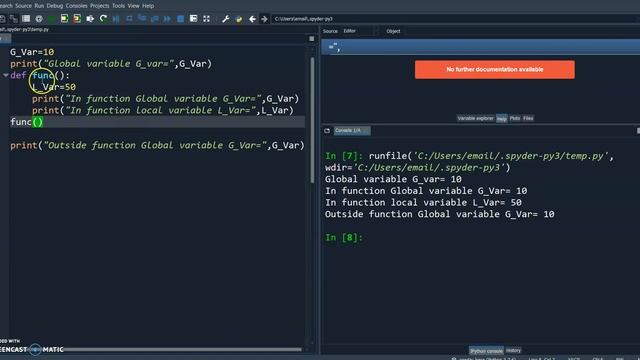Click the fullscreen toggle icon
640x360 pixels.
coord(207,19)
